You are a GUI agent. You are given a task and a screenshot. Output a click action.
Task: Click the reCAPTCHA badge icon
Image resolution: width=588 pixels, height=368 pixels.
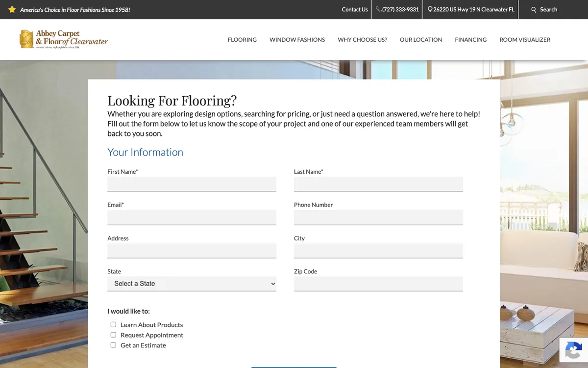[x=573, y=351]
